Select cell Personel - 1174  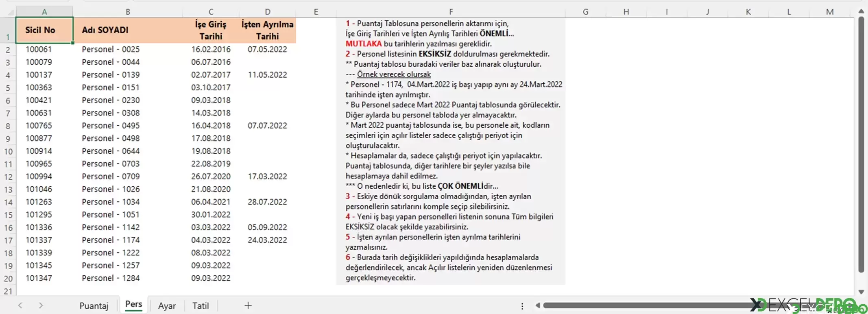click(x=128, y=240)
